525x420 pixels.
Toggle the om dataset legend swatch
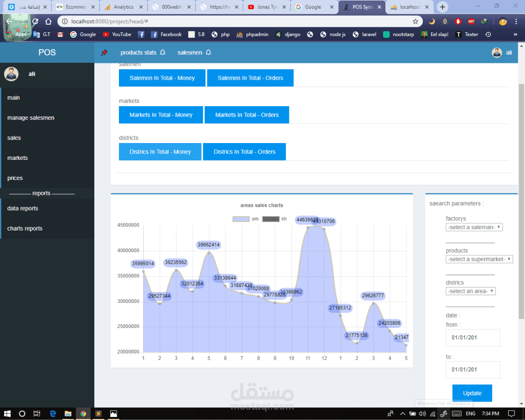pos(241,219)
